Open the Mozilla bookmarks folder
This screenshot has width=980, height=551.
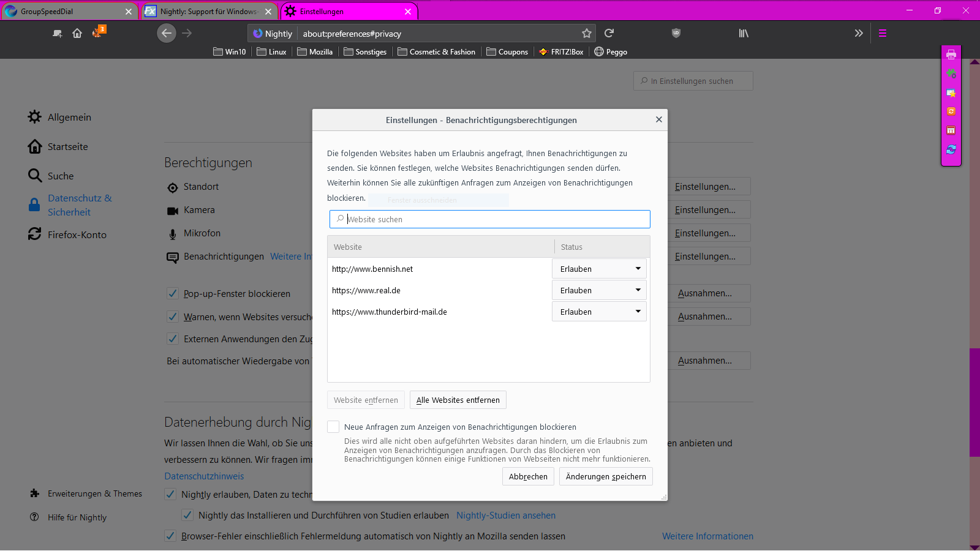[315, 52]
